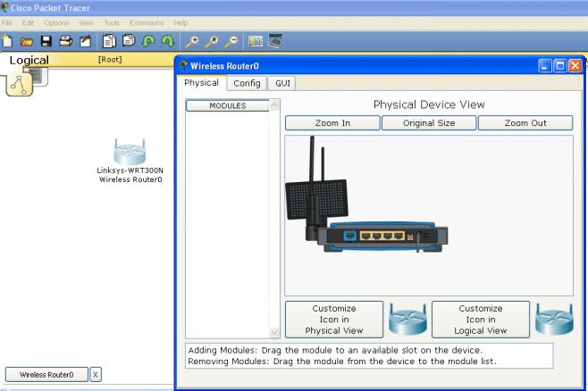The width and height of the screenshot is (588, 391).
Task: Click the green Undo arrow icon
Action: pos(149,41)
